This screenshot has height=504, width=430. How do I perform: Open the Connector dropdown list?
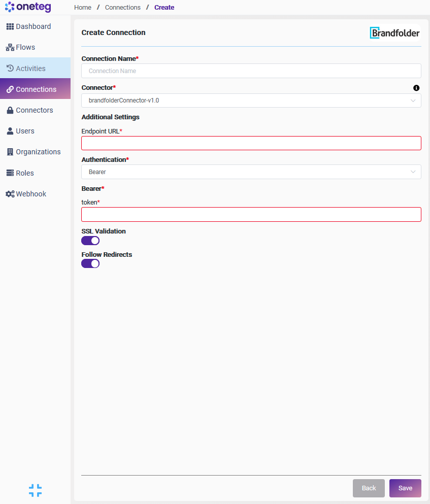tap(251, 100)
